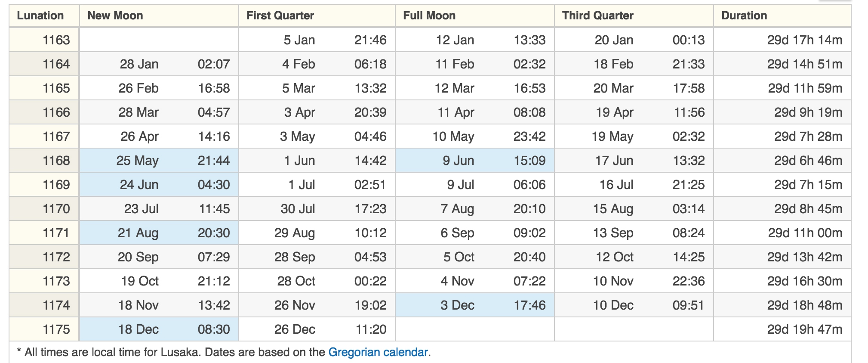This screenshot has height=363, width=868.
Task: Select the highlighted 9 Jun full moon cell
Action: pos(475,161)
